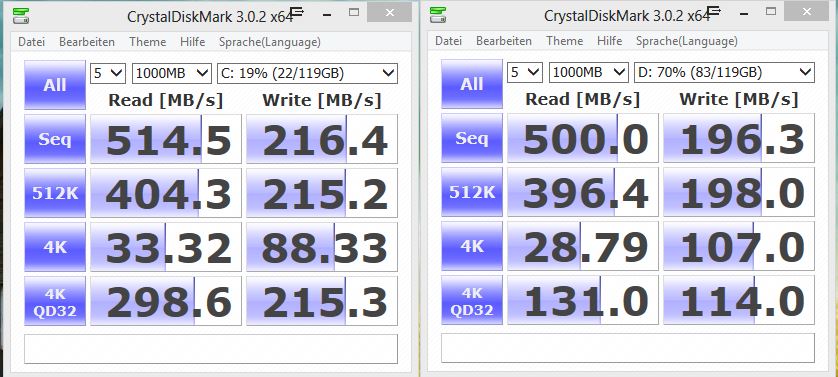Click comment text field in right window
The height and width of the screenshot is (377, 838).
click(x=628, y=348)
